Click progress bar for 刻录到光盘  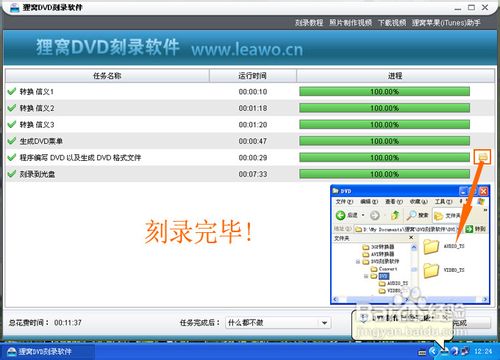tap(384, 174)
